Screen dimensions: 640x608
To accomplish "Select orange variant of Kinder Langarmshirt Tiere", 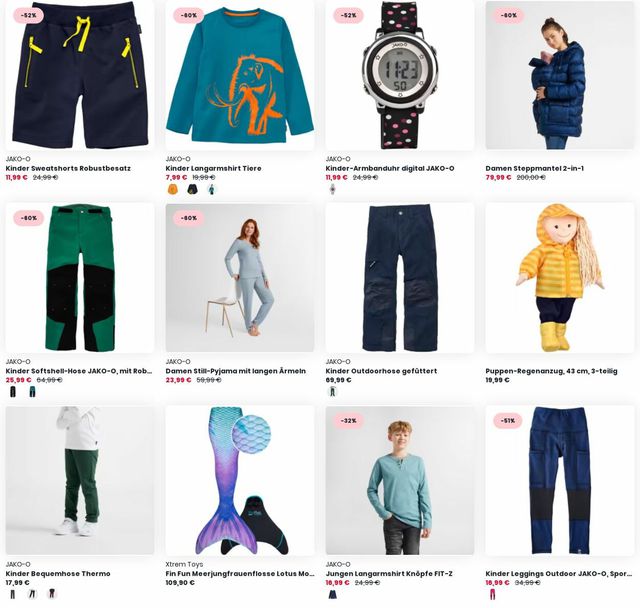I will click(173, 189).
